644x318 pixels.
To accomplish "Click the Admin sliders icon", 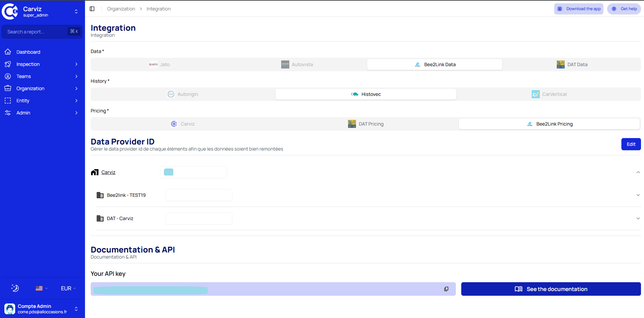I will click(8, 113).
